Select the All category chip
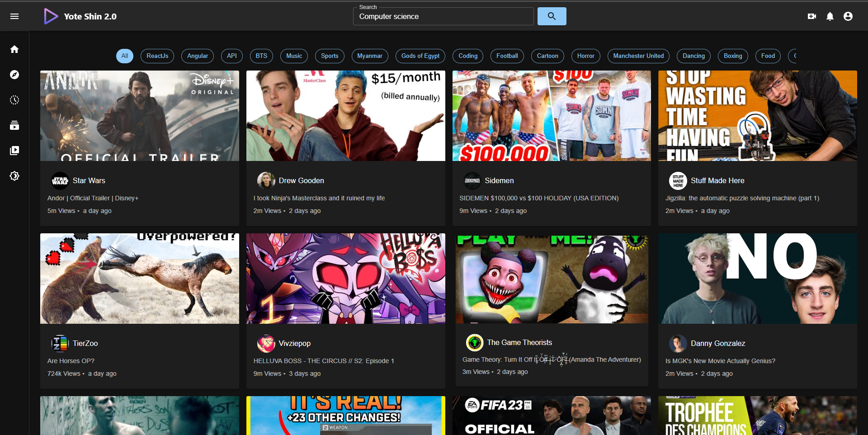Image resolution: width=868 pixels, height=435 pixels. 125,56
